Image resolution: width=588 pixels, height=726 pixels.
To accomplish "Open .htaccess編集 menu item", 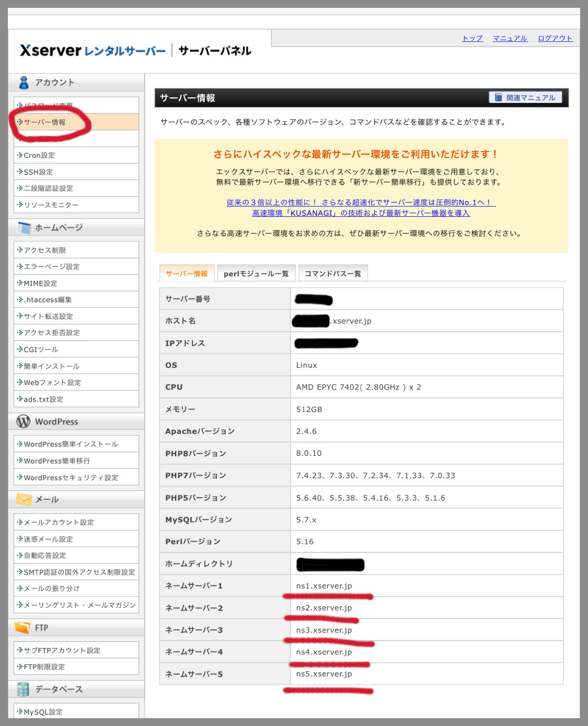I will [76, 299].
